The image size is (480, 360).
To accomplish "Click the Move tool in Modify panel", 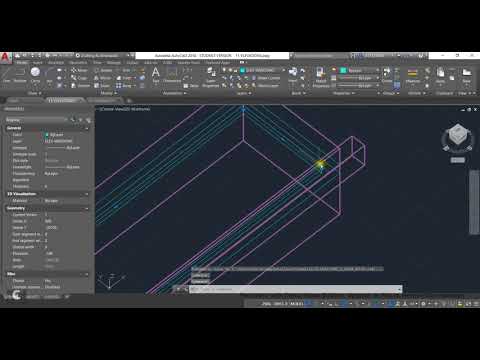I will tap(79, 70).
